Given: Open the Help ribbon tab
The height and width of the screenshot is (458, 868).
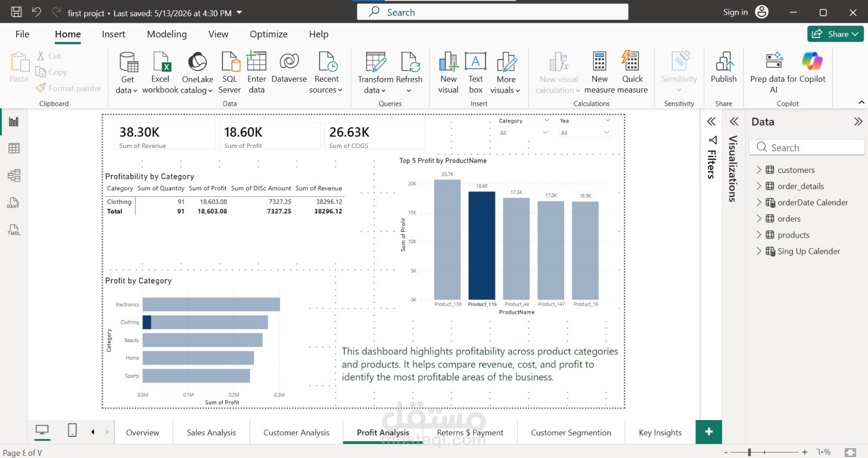Looking at the screenshot, I should click(319, 34).
